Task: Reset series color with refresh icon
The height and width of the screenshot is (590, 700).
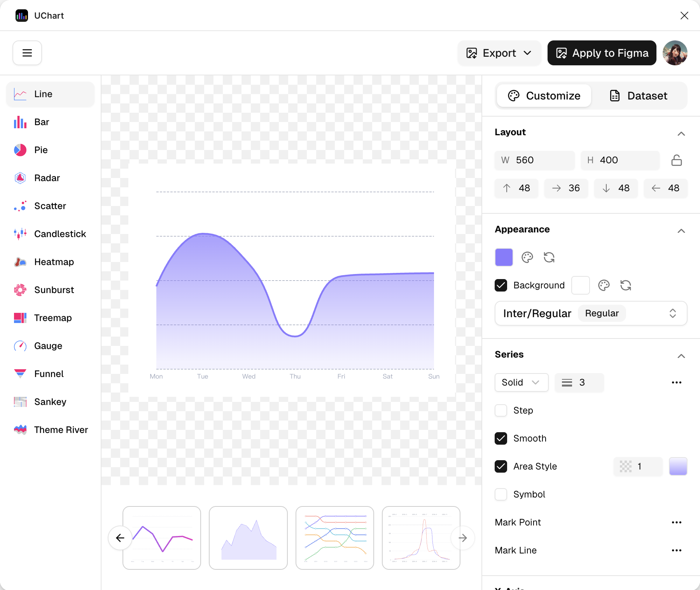Action: pyautogui.click(x=549, y=257)
